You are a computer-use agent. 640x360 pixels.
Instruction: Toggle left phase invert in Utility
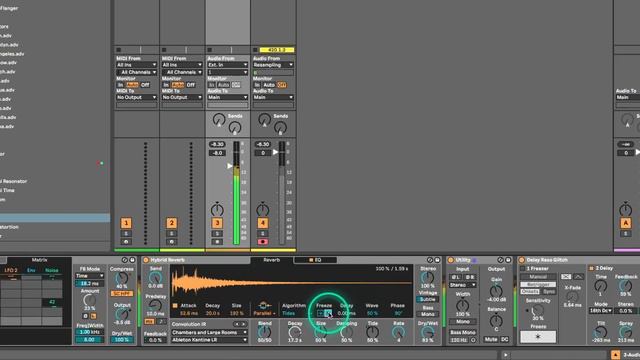[x=455, y=277]
